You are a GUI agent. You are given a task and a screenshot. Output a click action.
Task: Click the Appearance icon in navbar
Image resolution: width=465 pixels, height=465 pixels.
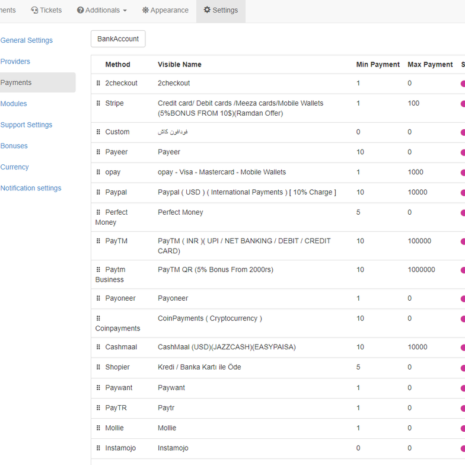coord(145,10)
